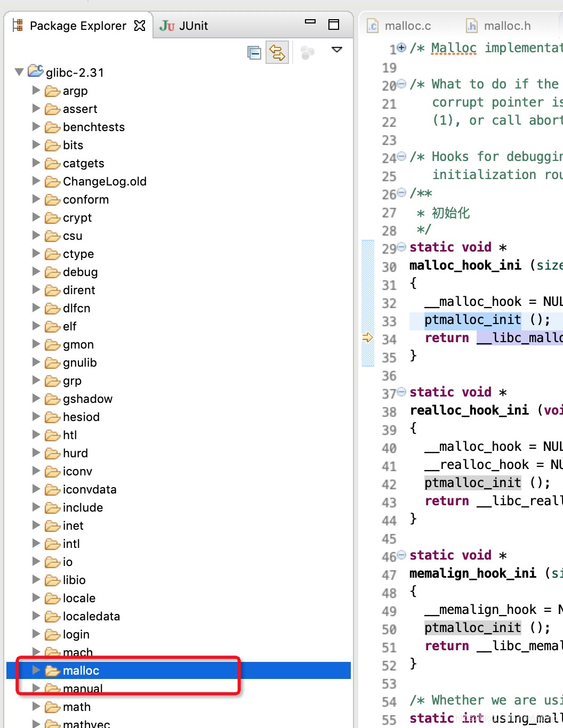
Task: Select the hesiod folder row
Action: pos(179,417)
